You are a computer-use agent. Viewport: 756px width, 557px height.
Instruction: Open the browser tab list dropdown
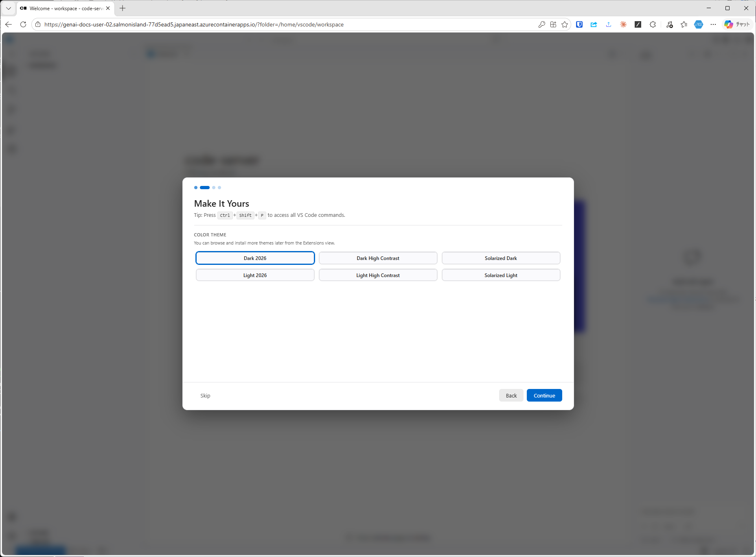[8, 8]
